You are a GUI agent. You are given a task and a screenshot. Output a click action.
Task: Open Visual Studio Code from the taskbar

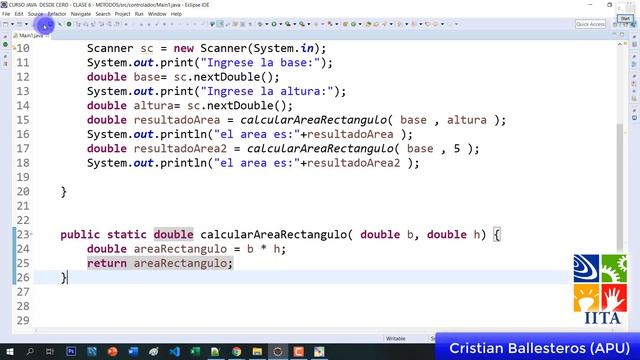[x=175, y=351]
